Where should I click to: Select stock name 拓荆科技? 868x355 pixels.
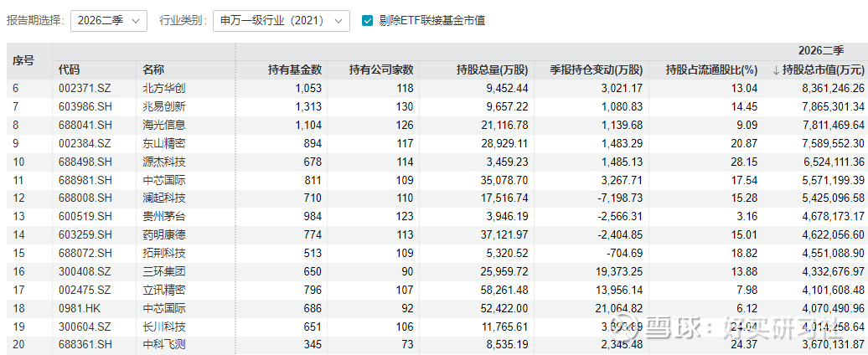coord(164,253)
